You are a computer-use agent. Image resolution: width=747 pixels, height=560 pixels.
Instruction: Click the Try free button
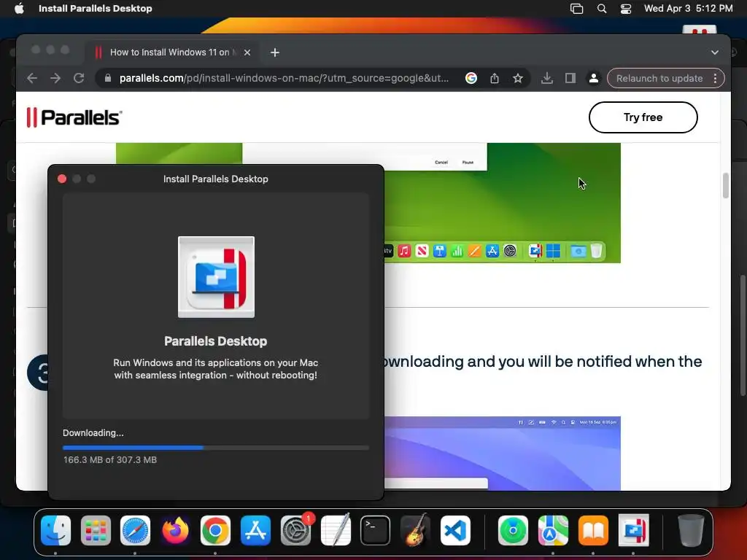click(x=643, y=117)
